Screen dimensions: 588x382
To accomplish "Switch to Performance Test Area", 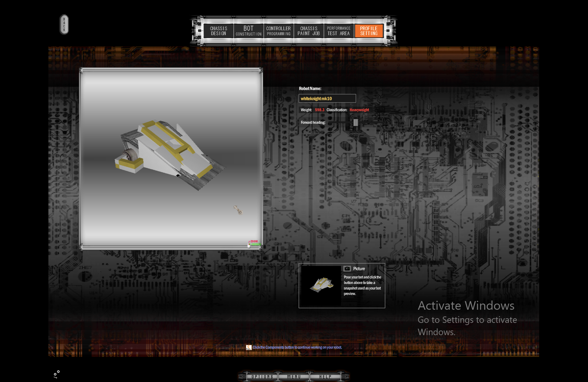I will [339, 30].
